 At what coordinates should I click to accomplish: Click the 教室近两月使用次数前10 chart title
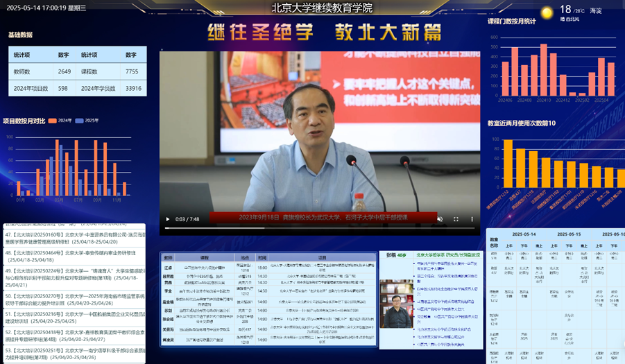(x=522, y=123)
